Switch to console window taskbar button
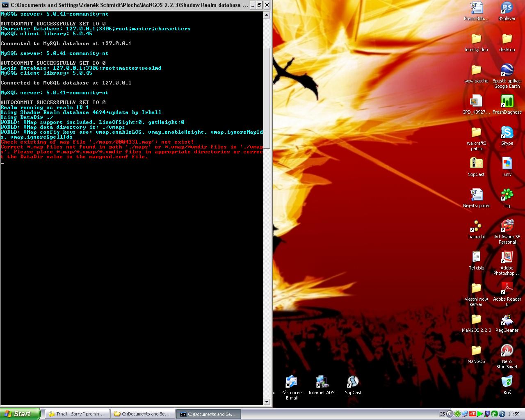525x420 pixels. [208, 414]
